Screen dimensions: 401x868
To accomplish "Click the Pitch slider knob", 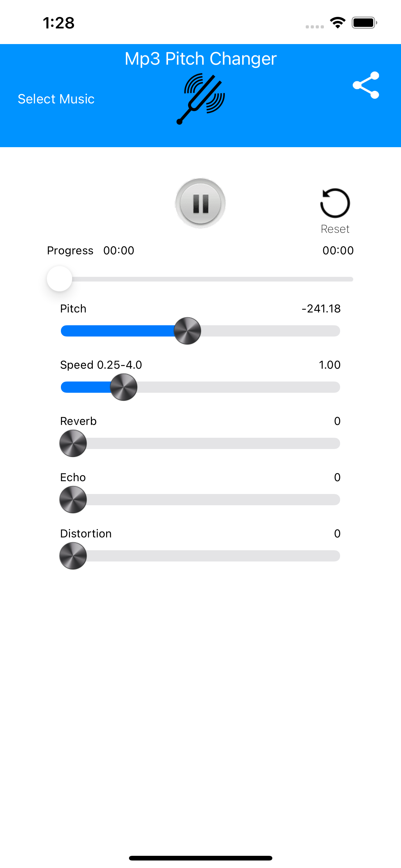I will tap(187, 331).
